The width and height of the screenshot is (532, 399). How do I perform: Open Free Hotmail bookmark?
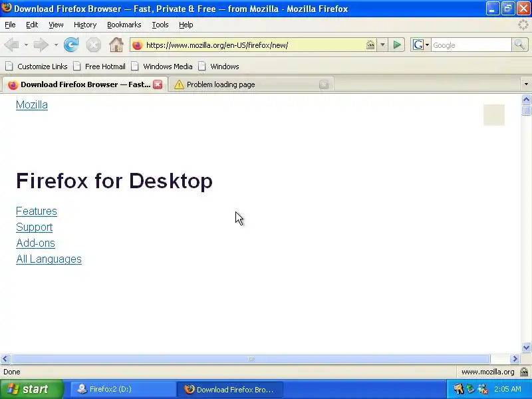pos(99,66)
